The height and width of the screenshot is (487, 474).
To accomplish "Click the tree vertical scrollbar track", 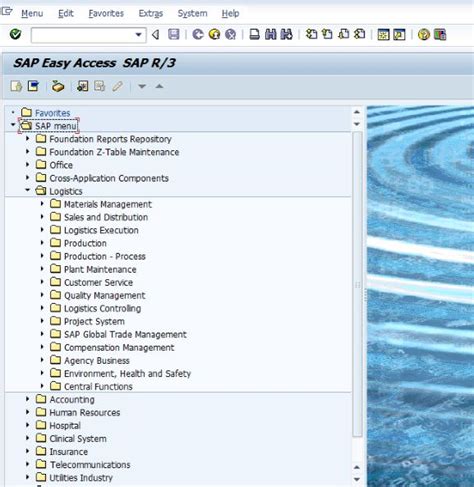I will point(357,283).
